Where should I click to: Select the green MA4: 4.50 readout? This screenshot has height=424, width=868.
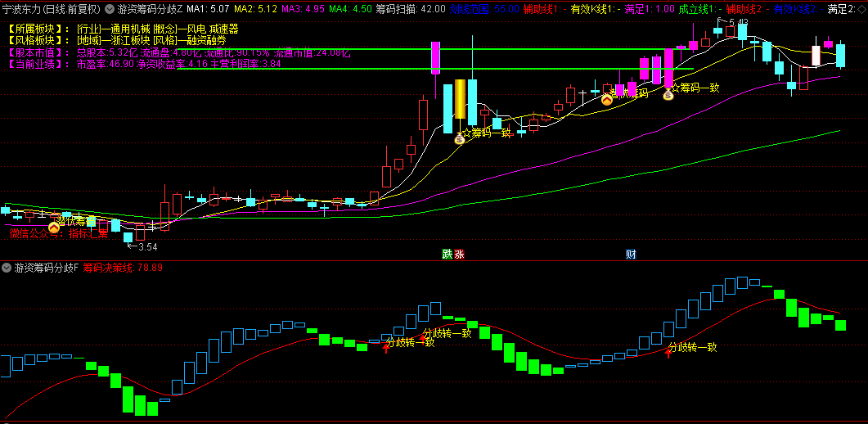click(351, 9)
